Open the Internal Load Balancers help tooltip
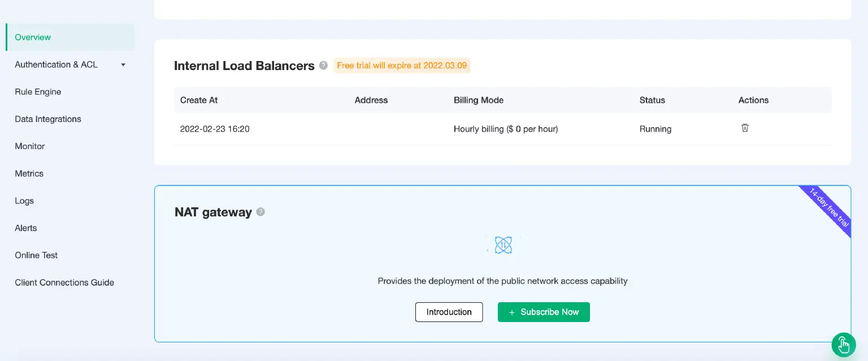Viewport: 868px width, 361px height. [323, 66]
